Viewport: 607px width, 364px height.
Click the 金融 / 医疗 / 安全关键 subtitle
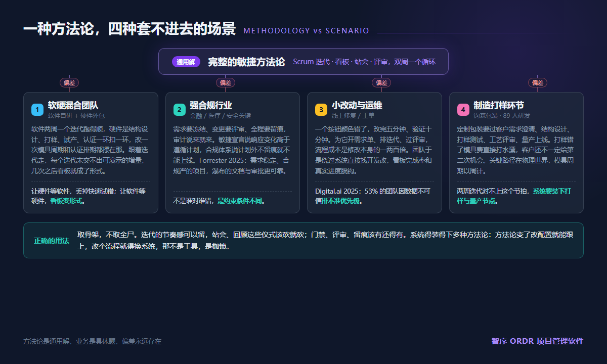pos(220,116)
